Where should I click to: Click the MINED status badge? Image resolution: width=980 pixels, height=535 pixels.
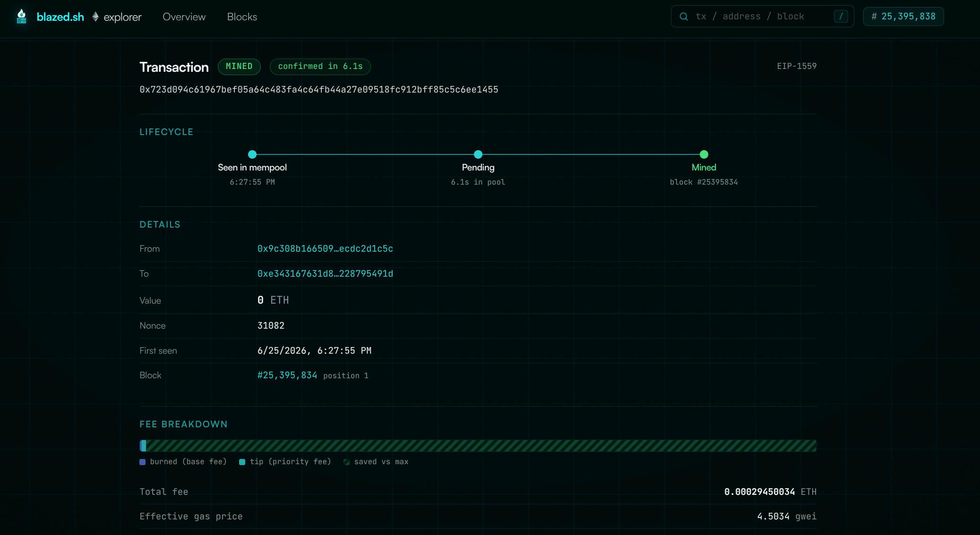click(239, 67)
